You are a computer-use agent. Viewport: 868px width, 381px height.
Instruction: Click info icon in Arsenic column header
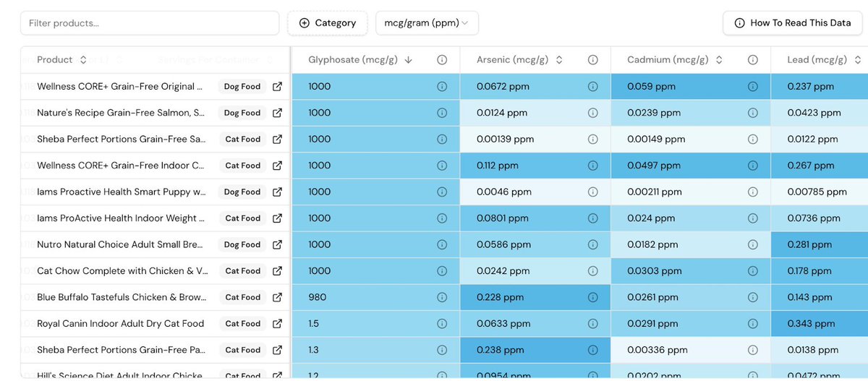click(592, 60)
